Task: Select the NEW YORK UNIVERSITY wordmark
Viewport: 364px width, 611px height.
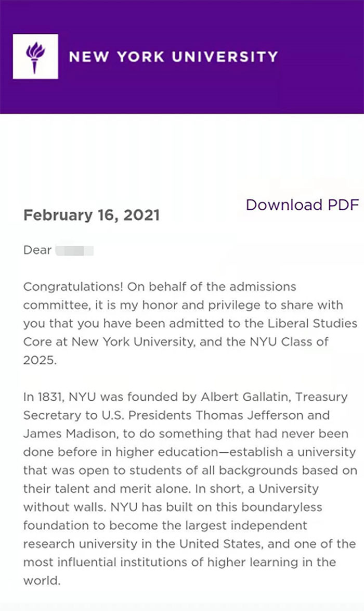Action: click(x=173, y=57)
